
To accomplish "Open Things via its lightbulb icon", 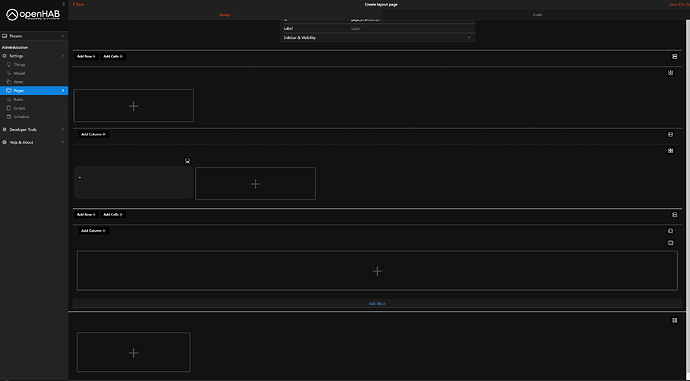I will (9, 65).
